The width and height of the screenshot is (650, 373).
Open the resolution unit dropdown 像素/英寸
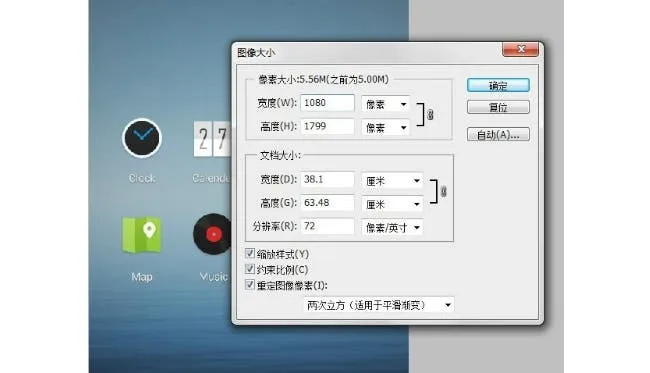click(392, 227)
